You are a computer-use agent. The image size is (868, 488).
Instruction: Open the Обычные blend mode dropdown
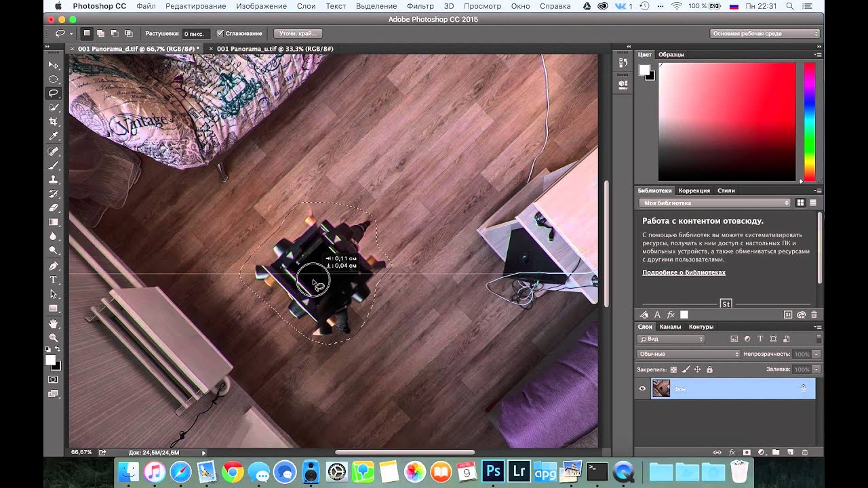click(x=688, y=354)
